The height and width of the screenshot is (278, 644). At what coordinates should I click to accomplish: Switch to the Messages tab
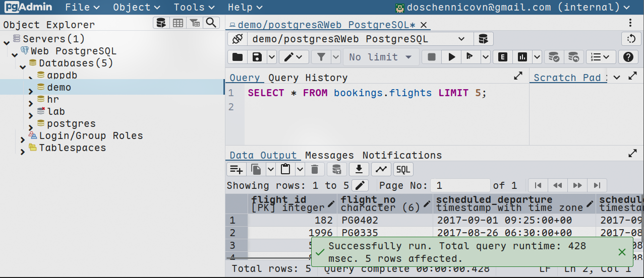tap(329, 155)
